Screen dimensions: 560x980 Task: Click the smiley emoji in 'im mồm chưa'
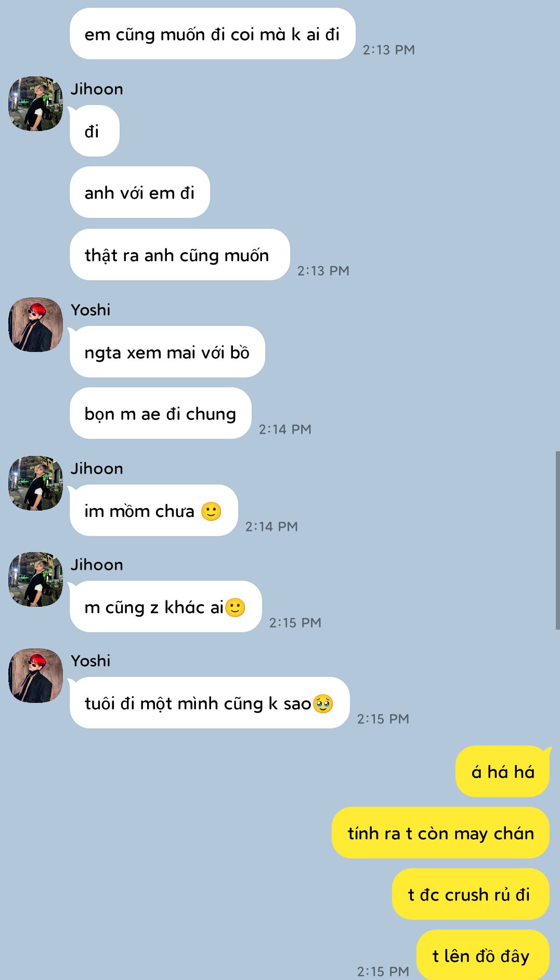(211, 511)
